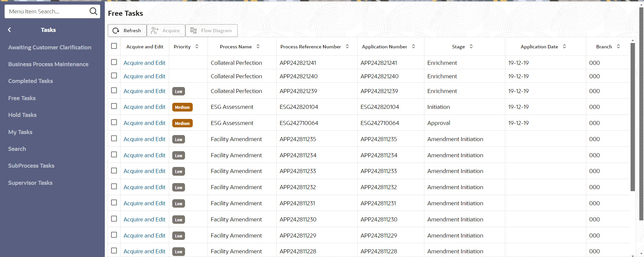Open Supervisor Tasks menu item

point(30,183)
